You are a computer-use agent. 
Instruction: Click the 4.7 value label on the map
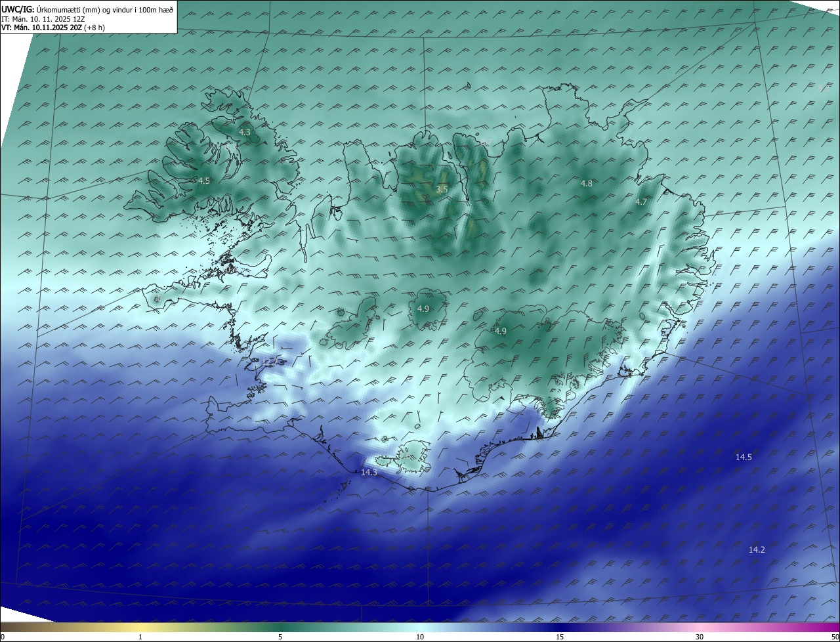pos(641,202)
